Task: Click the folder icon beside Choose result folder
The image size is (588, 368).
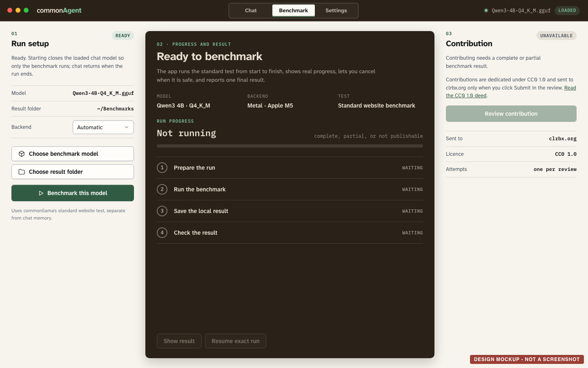Action: (22, 172)
